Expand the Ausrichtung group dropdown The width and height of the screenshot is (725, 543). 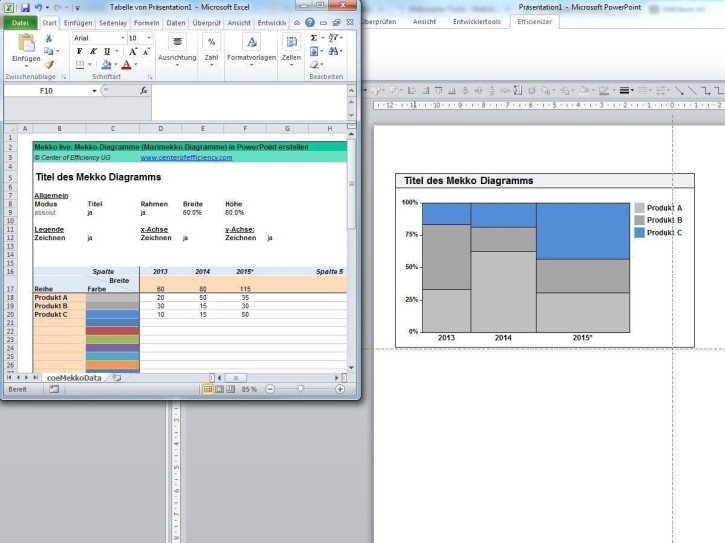pos(177,65)
